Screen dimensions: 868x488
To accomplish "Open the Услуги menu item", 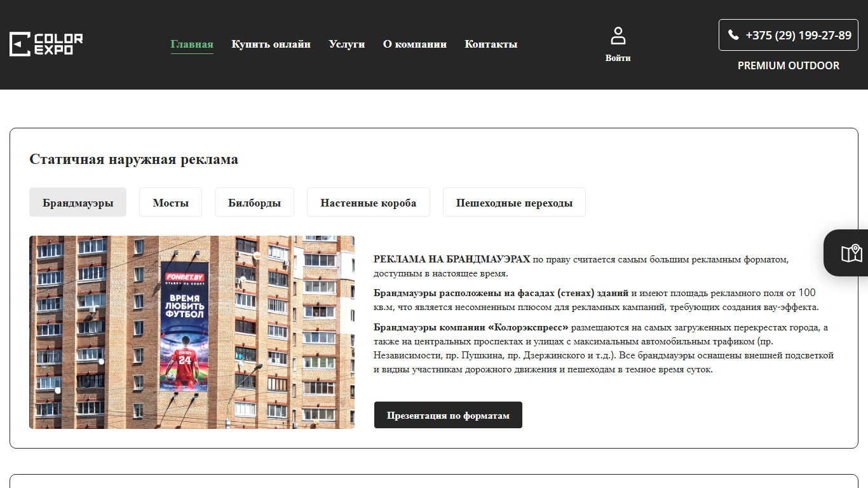I will click(347, 44).
